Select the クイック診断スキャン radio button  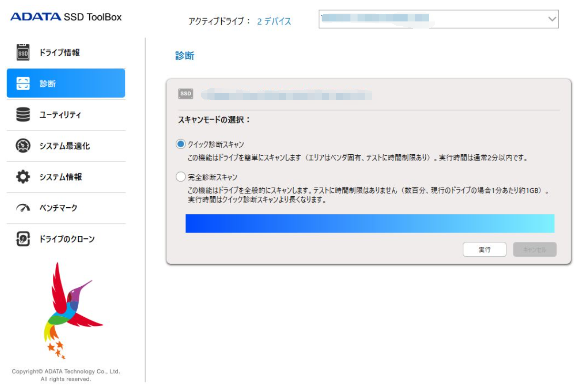point(181,144)
